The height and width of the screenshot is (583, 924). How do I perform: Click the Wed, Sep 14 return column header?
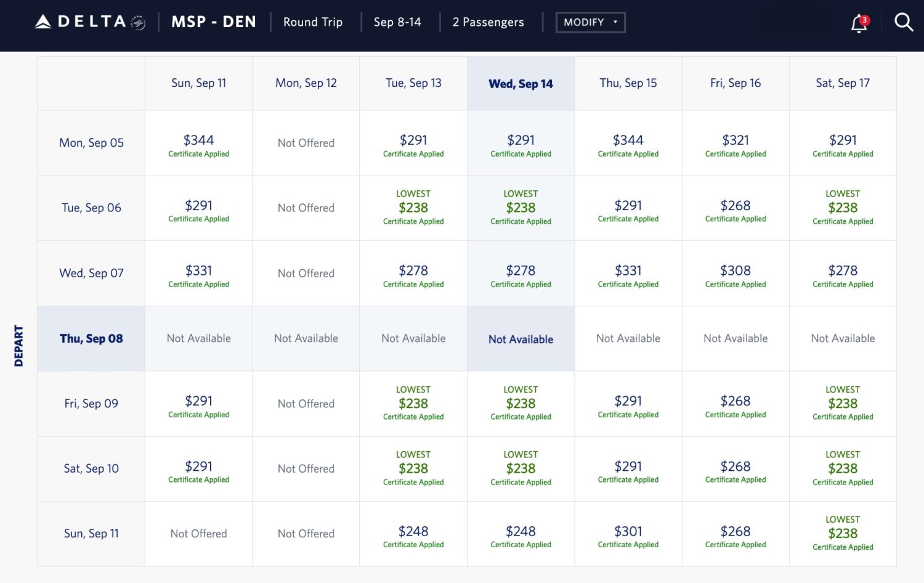click(521, 84)
